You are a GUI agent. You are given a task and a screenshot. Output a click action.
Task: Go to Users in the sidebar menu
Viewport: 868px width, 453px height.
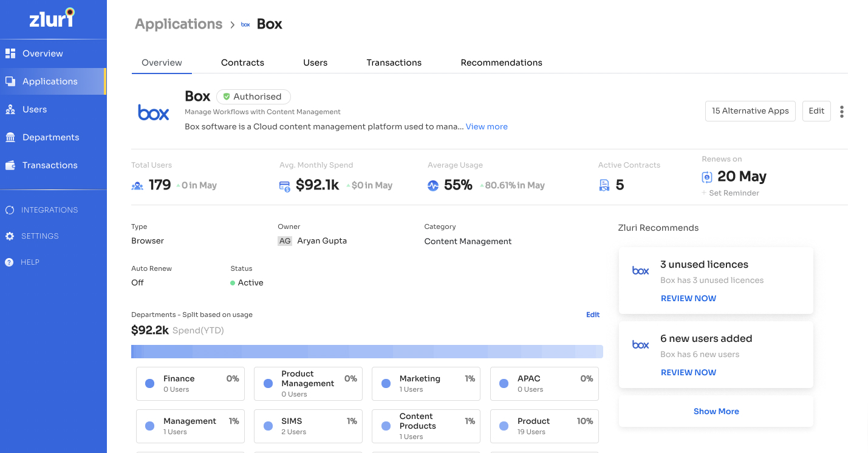click(53, 109)
